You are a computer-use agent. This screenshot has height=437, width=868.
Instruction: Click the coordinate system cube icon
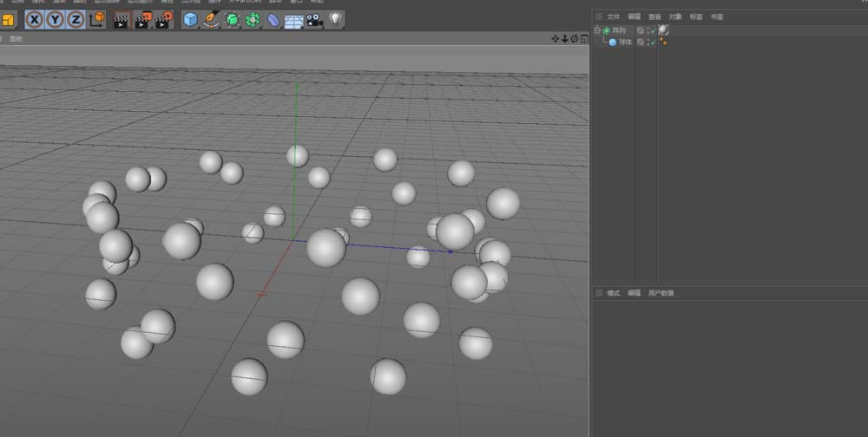tap(97, 19)
